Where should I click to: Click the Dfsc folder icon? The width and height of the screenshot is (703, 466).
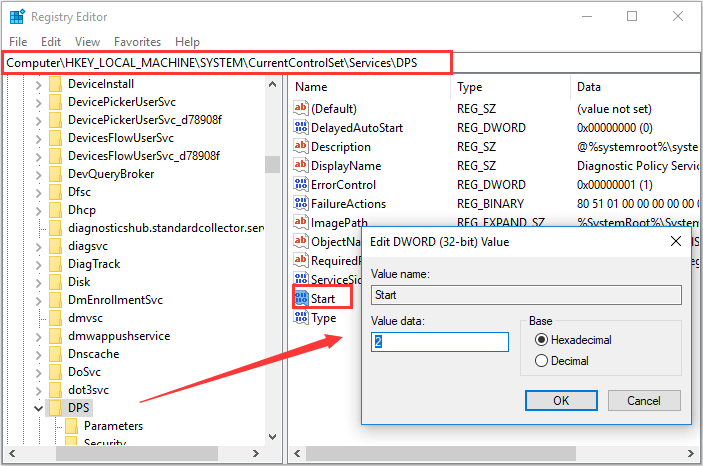(x=55, y=192)
